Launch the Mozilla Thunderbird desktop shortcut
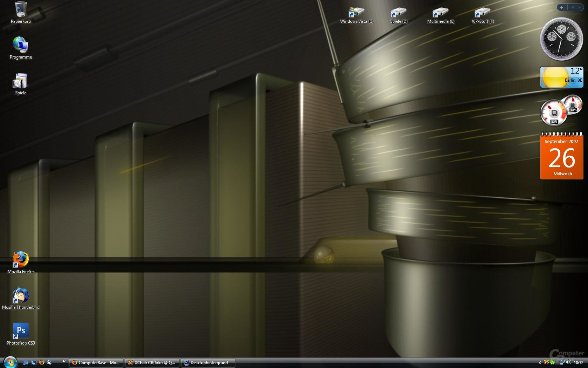 tap(21, 298)
